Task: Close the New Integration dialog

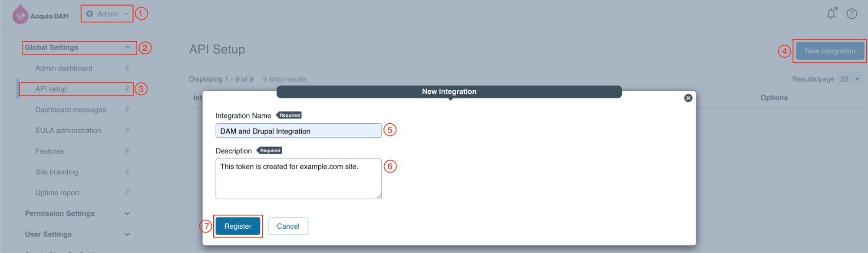Action: point(688,98)
